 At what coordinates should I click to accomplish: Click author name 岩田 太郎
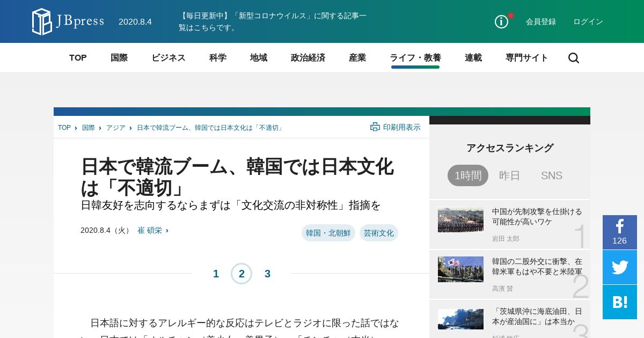[506, 239]
